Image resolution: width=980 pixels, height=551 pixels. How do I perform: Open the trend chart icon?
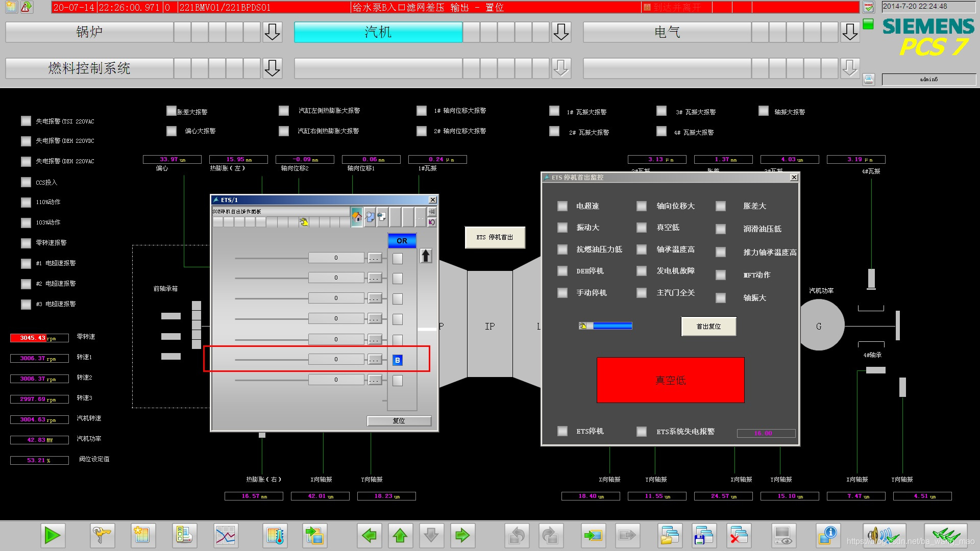225,535
